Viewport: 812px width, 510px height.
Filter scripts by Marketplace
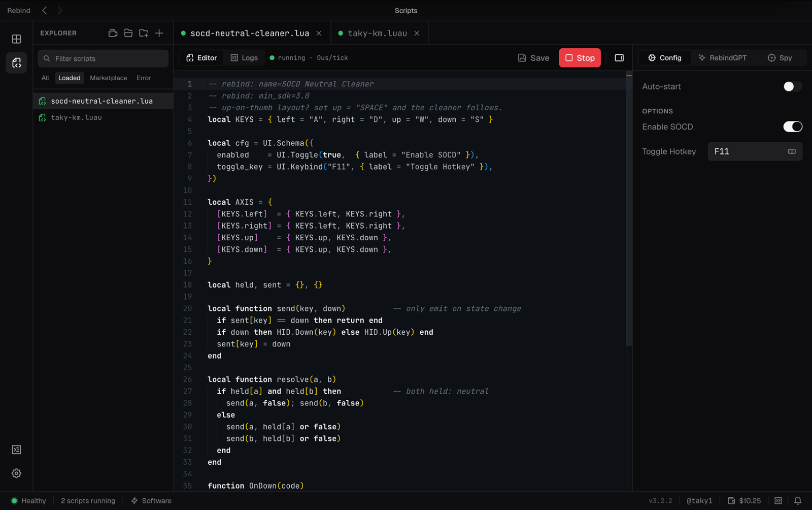coord(109,78)
